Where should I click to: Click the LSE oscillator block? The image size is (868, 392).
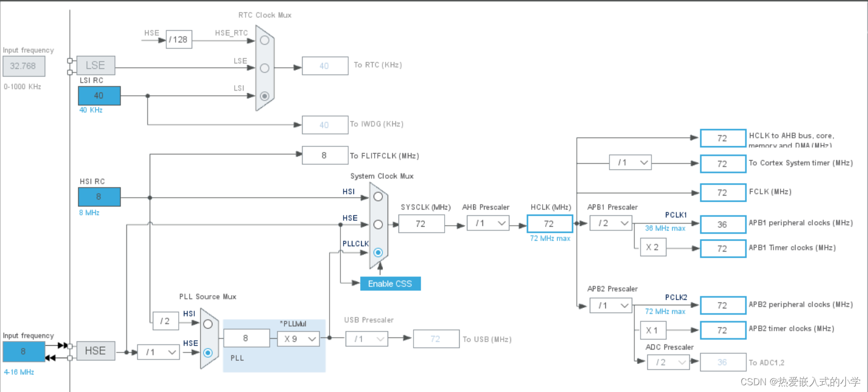(96, 65)
